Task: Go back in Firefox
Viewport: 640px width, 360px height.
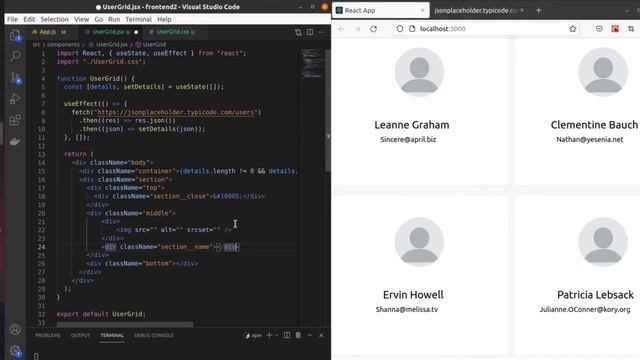Action: pyautogui.click(x=342, y=29)
